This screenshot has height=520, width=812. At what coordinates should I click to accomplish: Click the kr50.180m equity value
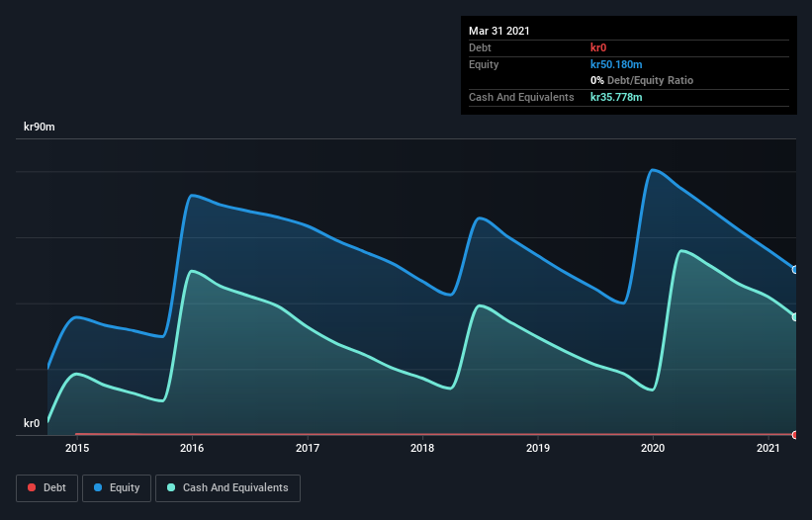616,64
